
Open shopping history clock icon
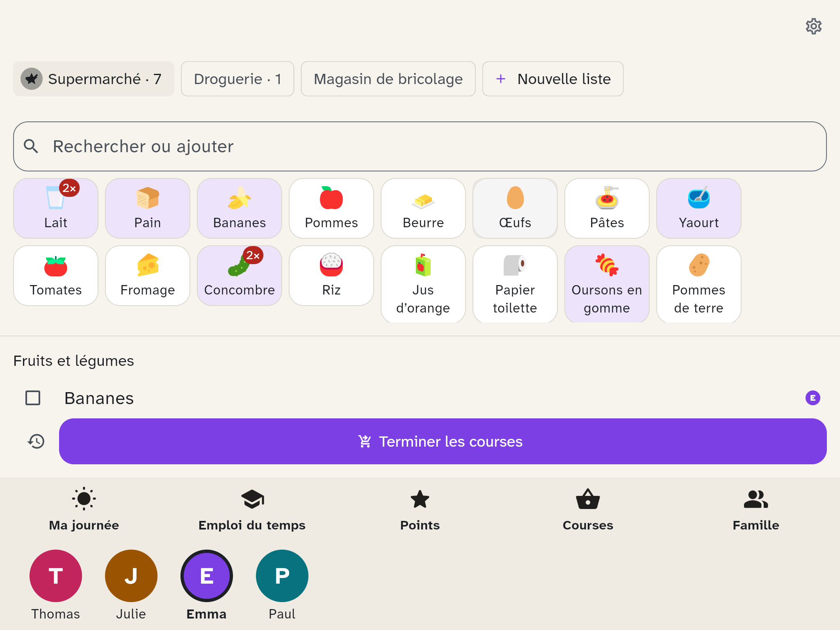point(36,441)
